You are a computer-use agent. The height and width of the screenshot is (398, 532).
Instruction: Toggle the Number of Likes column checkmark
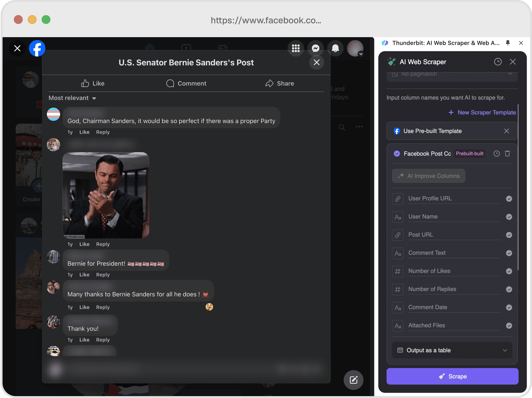[509, 271]
